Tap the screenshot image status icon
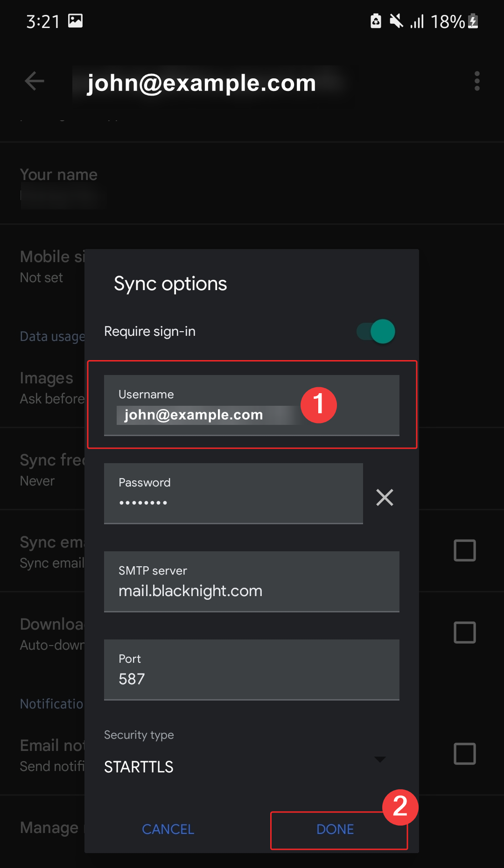The height and width of the screenshot is (868, 504). pyautogui.click(x=75, y=21)
